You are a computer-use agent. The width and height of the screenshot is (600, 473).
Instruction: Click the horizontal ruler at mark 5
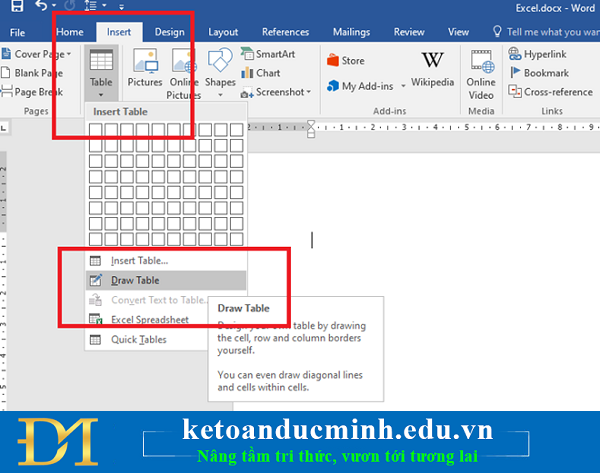tap(466, 127)
